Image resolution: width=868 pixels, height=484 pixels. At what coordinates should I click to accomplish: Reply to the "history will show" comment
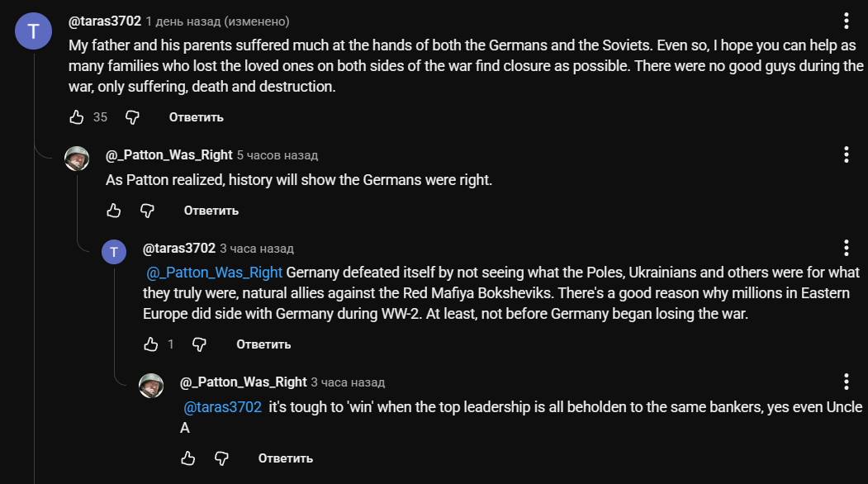211,211
